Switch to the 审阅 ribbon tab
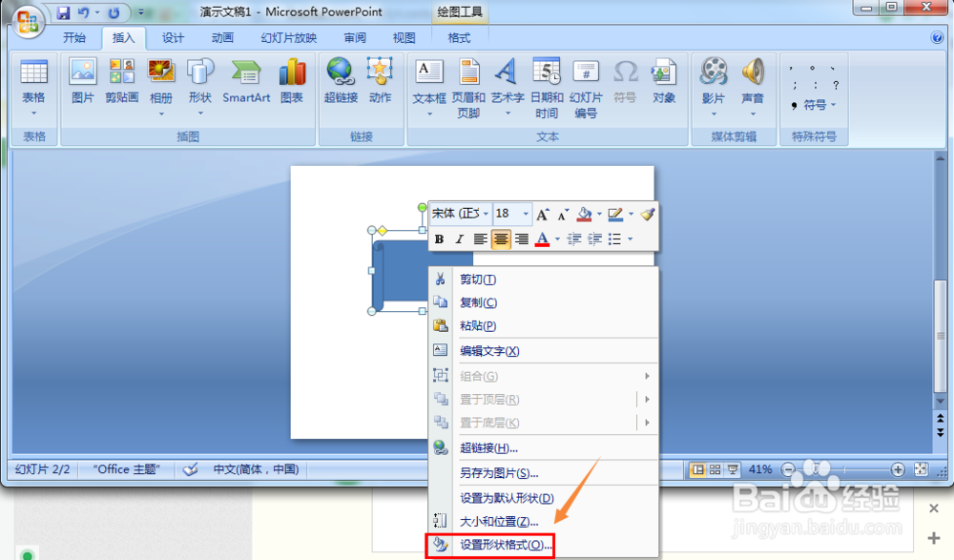Viewport: 954px width, 560px height. (354, 37)
